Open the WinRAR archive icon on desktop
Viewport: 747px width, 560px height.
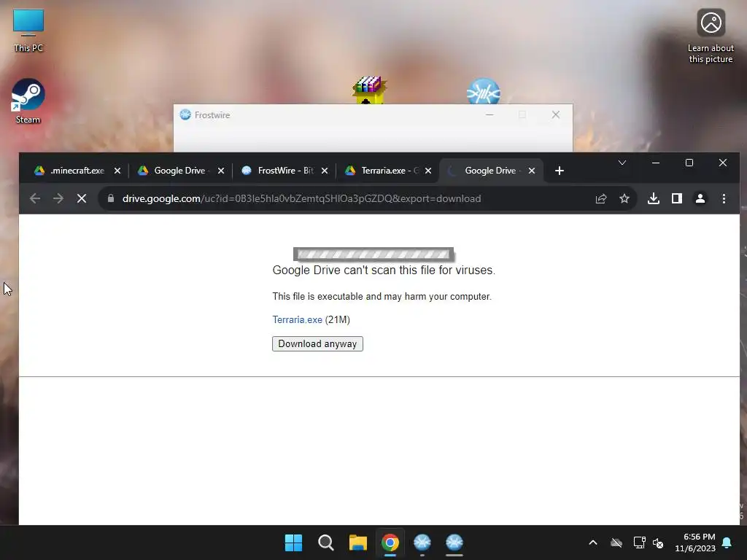click(369, 90)
